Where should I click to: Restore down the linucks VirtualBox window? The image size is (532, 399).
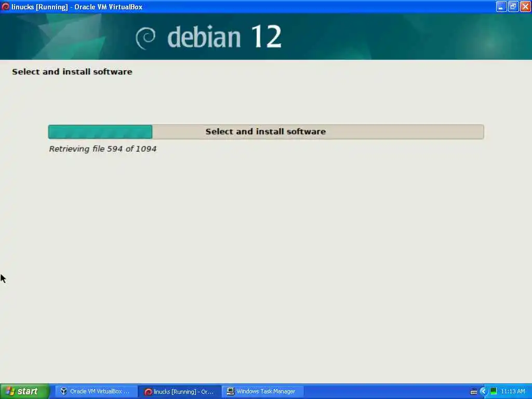[513, 6]
